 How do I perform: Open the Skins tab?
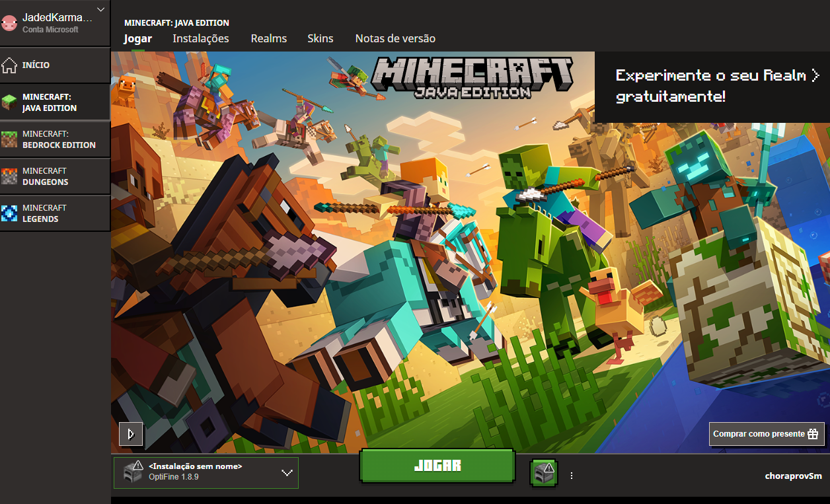tap(321, 38)
